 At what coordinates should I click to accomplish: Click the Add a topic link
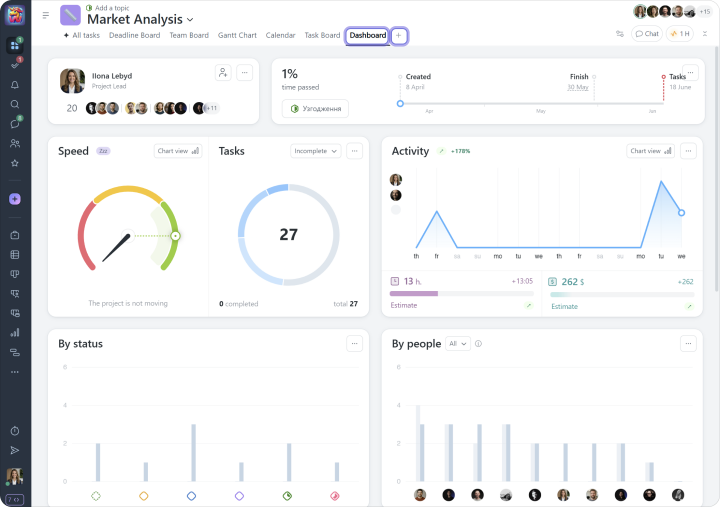pos(111,7)
